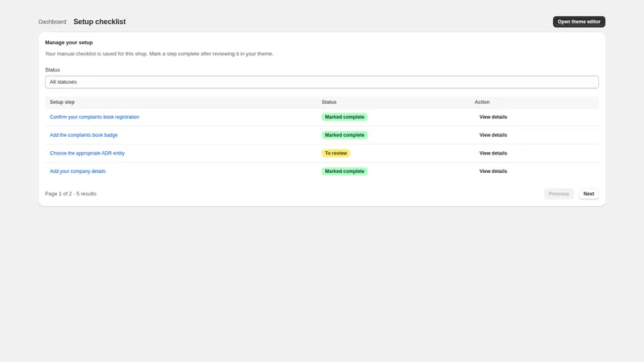
Task: Click the Manage your setup heading
Action: (x=69, y=43)
